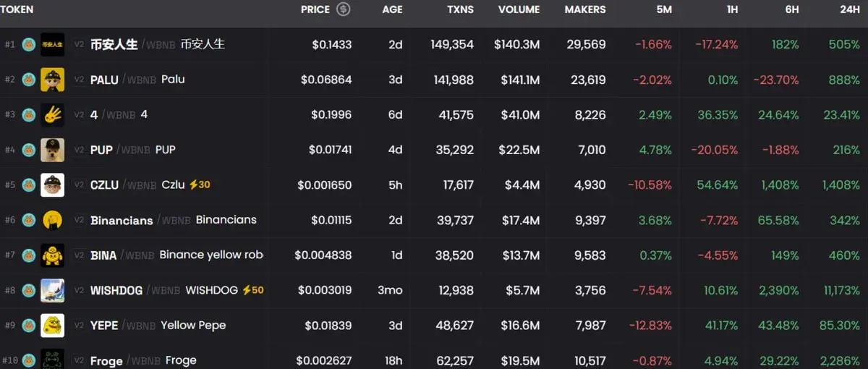Sort the list by MAKERS header
Image resolution: width=868 pixels, height=369 pixels.
[585, 9]
